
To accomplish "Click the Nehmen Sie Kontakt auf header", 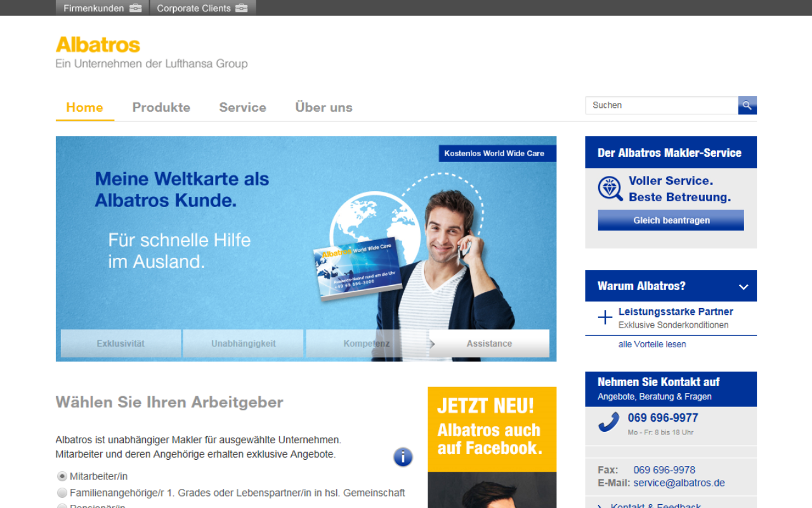I will [671, 389].
